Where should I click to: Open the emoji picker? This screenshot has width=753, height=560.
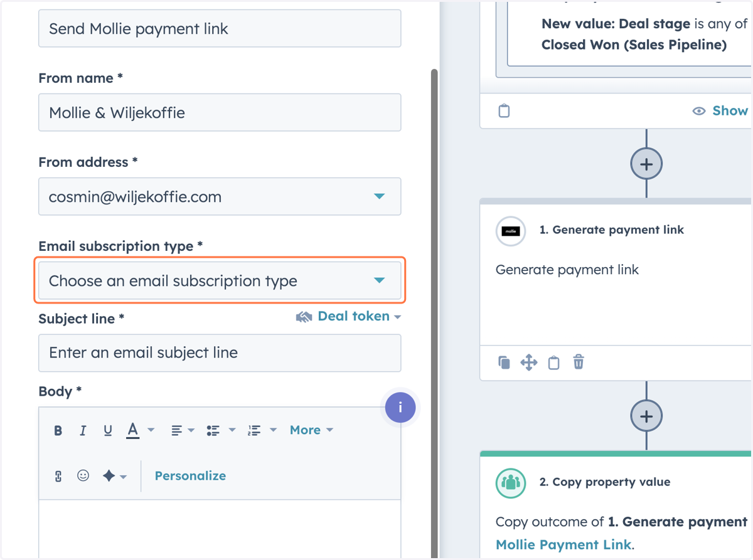[x=83, y=476]
